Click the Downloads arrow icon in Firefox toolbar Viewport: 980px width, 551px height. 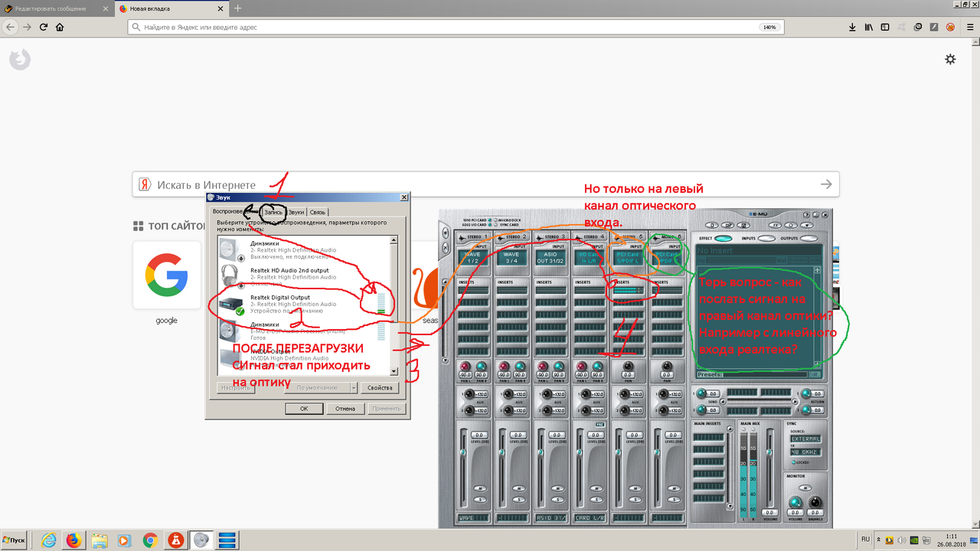click(x=851, y=26)
